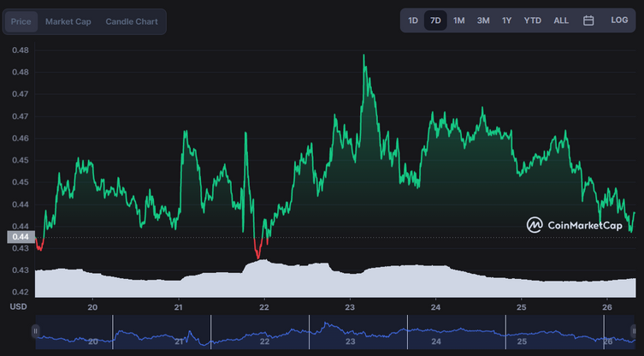
Task: Switch to the Market Cap tab
Action: coord(68,21)
